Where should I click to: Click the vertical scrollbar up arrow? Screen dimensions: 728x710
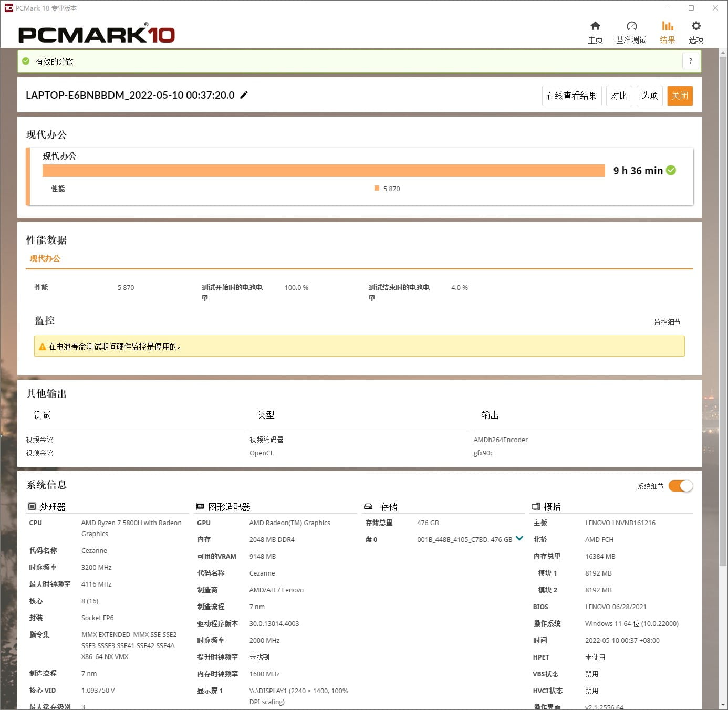723,53
